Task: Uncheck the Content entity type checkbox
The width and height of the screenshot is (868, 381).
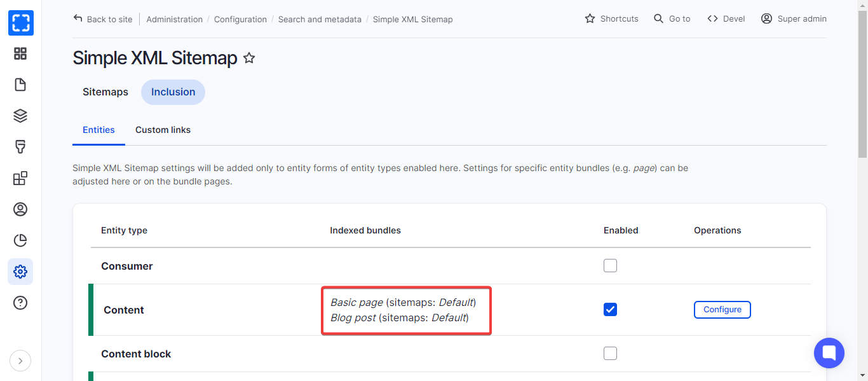Action: point(610,310)
